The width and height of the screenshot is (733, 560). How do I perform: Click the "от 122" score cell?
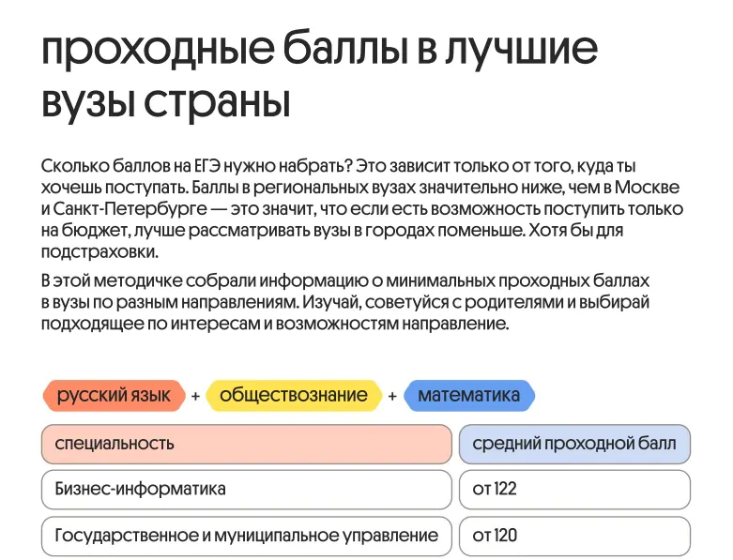point(573,490)
